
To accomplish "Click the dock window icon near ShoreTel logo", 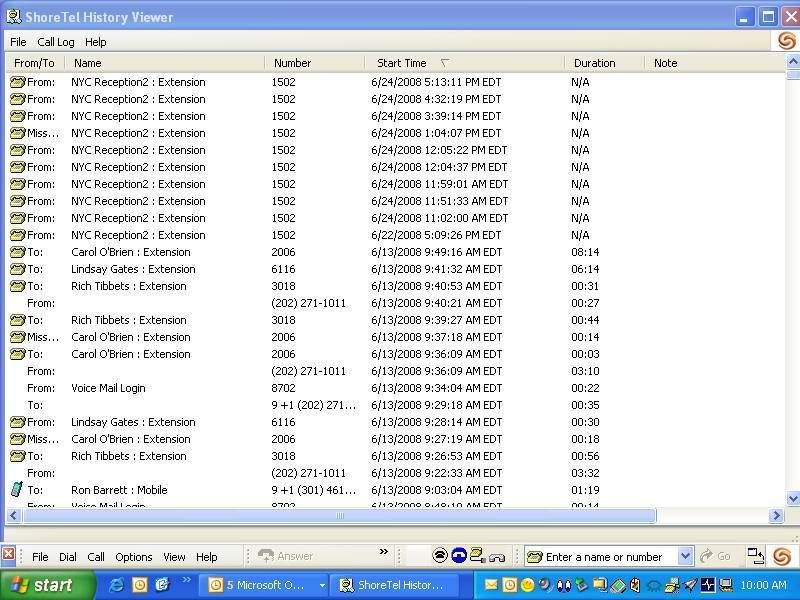I will (x=756, y=556).
